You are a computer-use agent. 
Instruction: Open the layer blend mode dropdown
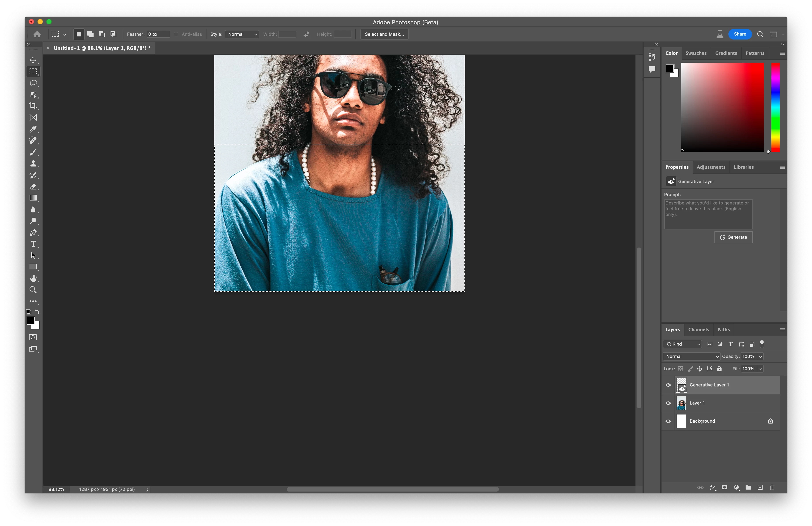[x=692, y=356]
